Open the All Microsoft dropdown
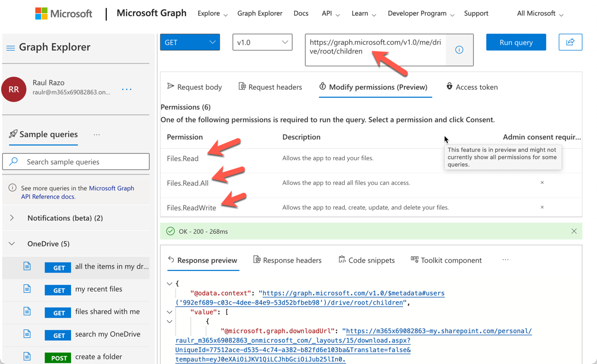 coord(540,14)
